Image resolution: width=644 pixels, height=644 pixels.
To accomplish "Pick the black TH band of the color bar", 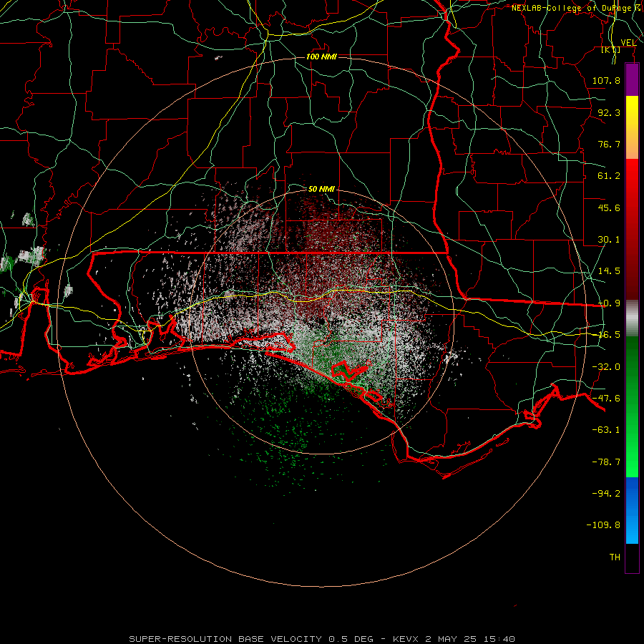I will point(632,557).
